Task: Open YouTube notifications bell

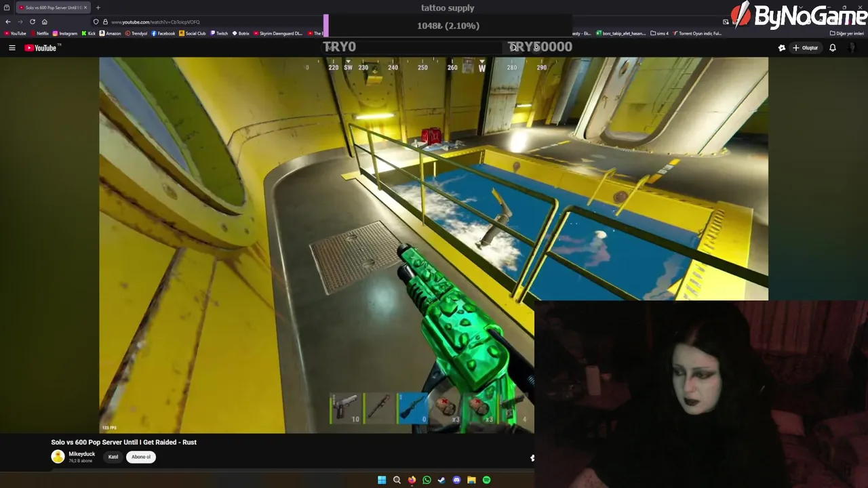Action: (833, 47)
